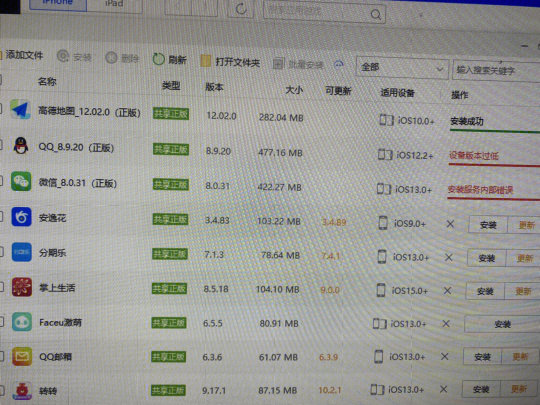Click the 分期乐 app icon
The height and width of the screenshot is (405, 540).
coord(22,252)
